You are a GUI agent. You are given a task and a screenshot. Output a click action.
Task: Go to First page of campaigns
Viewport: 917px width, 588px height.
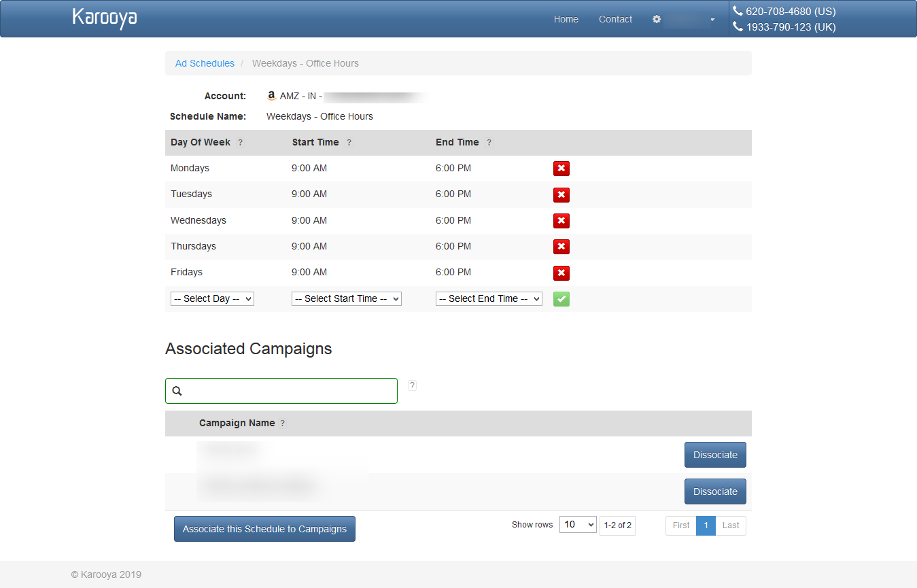point(681,525)
